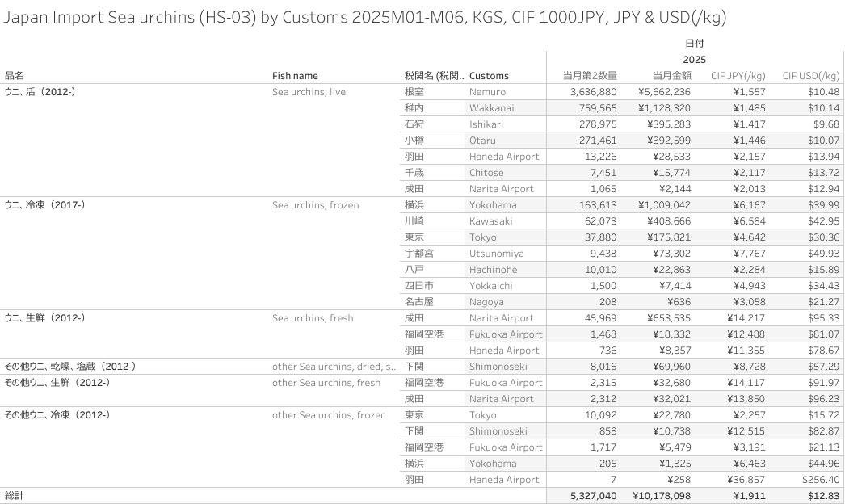The height and width of the screenshot is (504, 845).
Task: Click the amount ¥5,662,236
Action: (x=664, y=92)
